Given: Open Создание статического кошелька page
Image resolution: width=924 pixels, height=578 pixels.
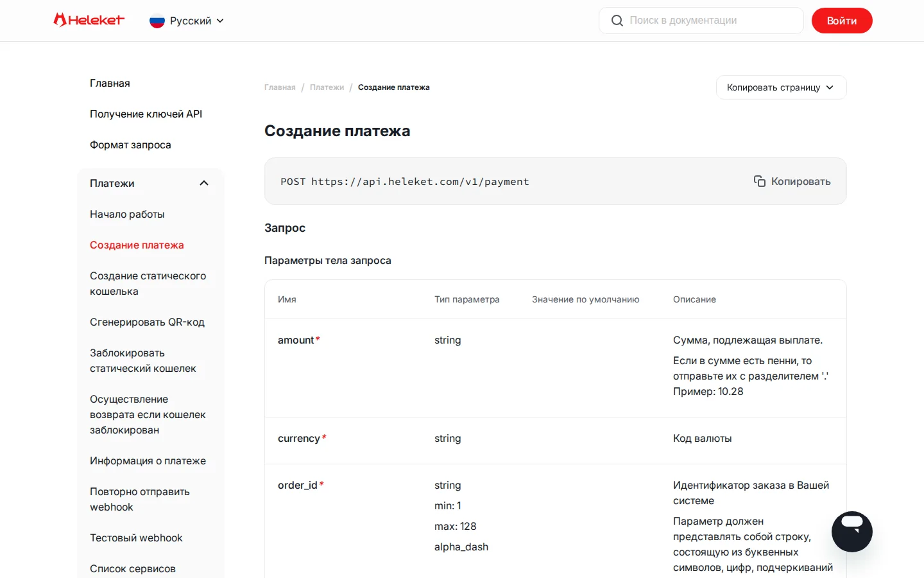Looking at the screenshot, I should click(148, 283).
